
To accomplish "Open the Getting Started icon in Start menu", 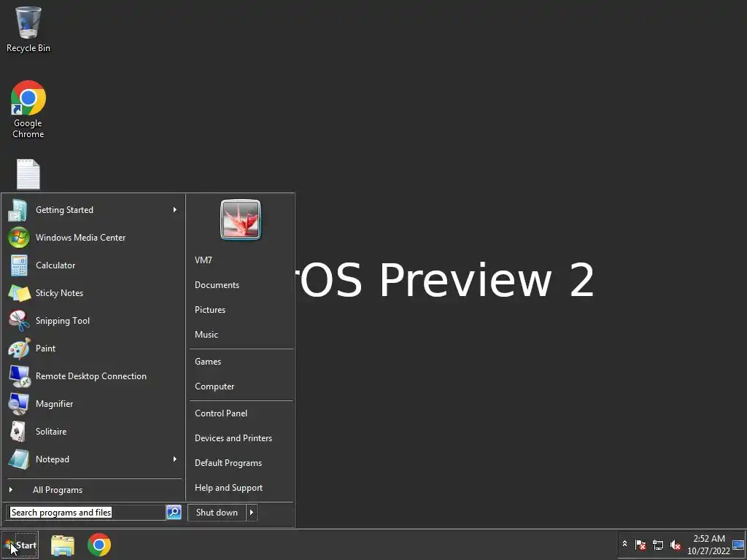I will pos(18,210).
